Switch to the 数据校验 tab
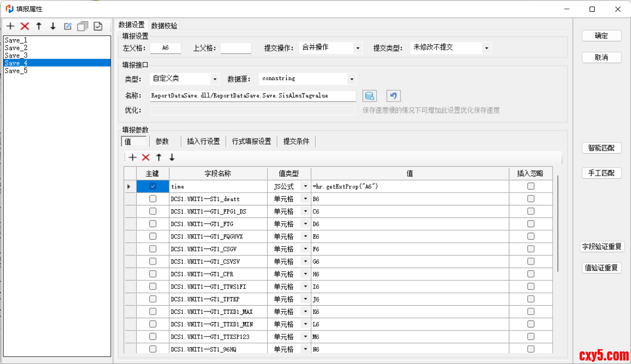The image size is (631, 364). click(x=164, y=26)
